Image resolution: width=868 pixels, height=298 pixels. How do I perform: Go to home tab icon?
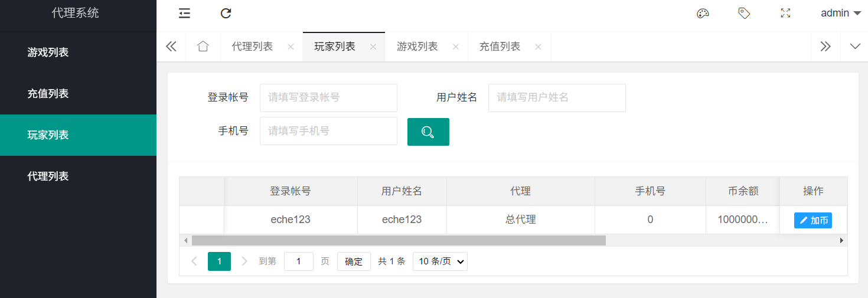pos(203,47)
